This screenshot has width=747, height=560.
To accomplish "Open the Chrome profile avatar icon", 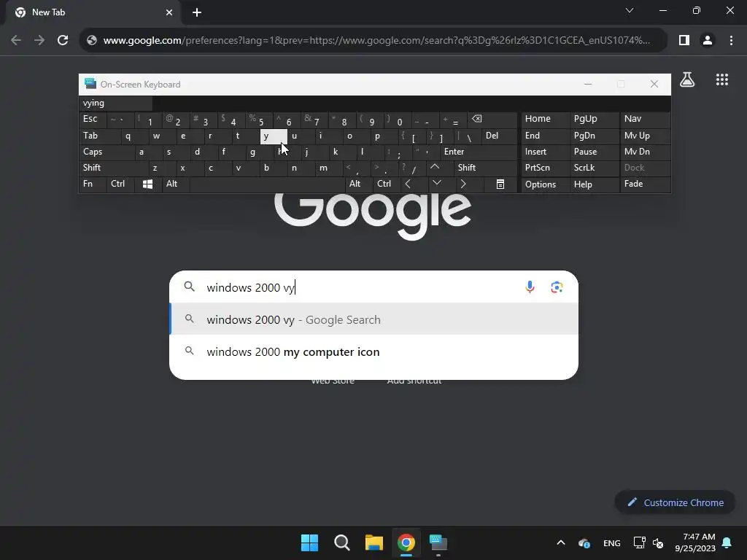I will (708, 41).
